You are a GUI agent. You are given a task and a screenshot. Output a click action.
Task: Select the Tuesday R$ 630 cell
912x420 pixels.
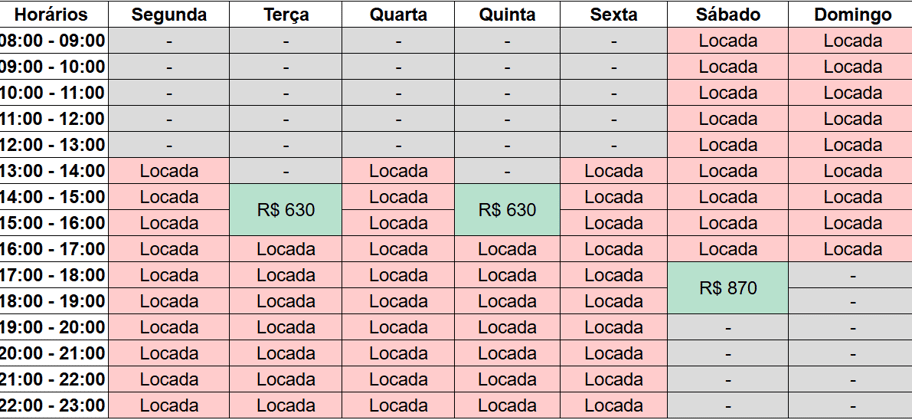[x=286, y=209]
